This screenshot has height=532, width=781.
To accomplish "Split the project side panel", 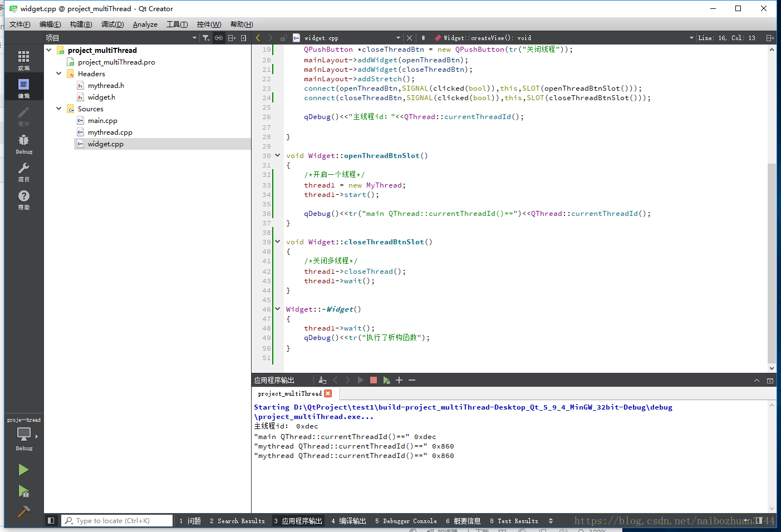I will (232, 38).
